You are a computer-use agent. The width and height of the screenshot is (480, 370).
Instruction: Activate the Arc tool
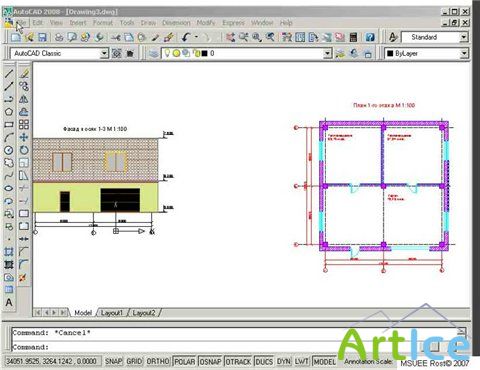(9, 137)
